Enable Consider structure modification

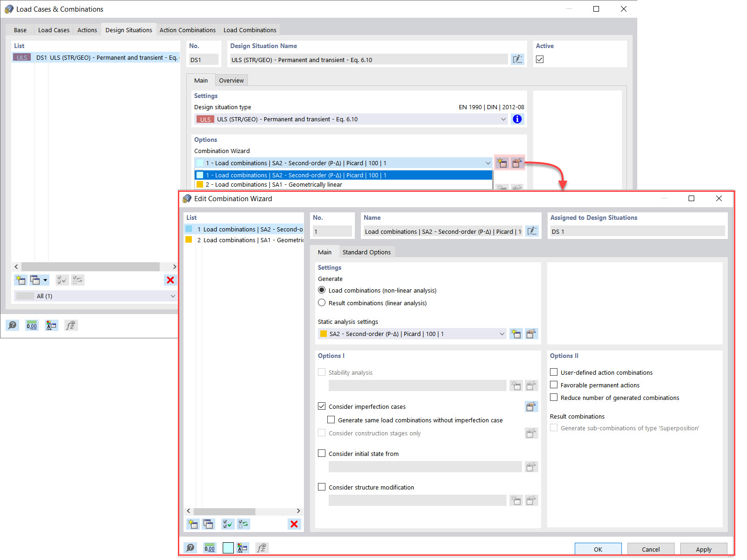tap(322, 487)
